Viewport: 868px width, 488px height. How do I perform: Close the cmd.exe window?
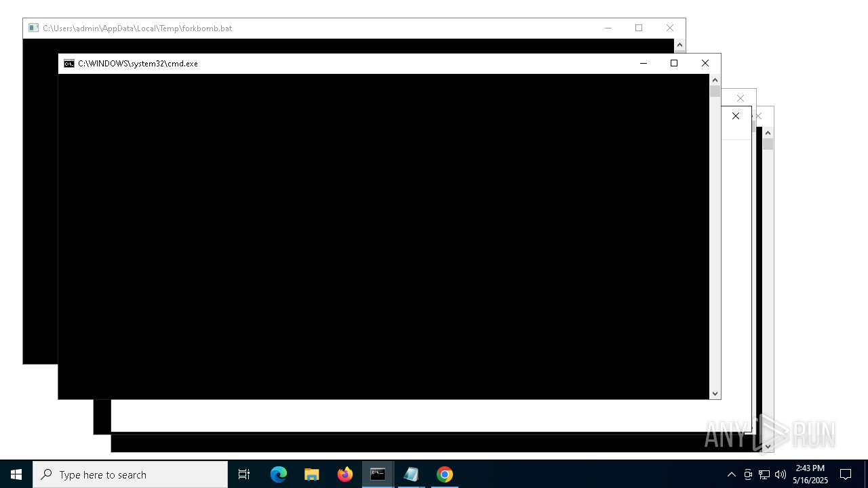point(705,63)
